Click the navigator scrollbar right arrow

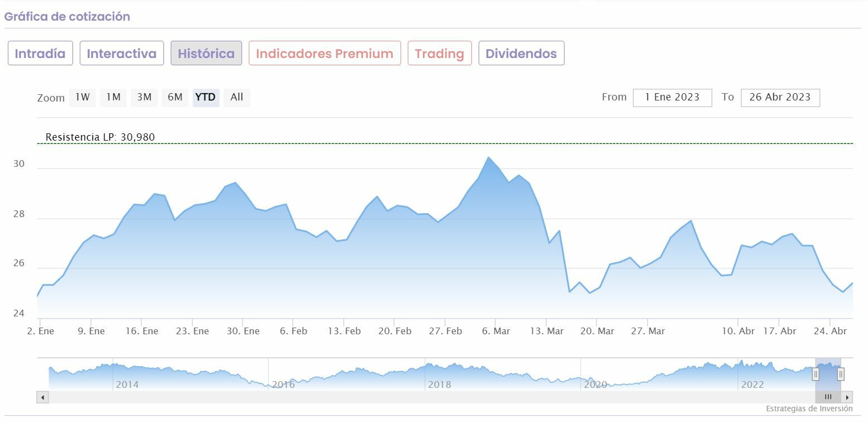tap(847, 397)
